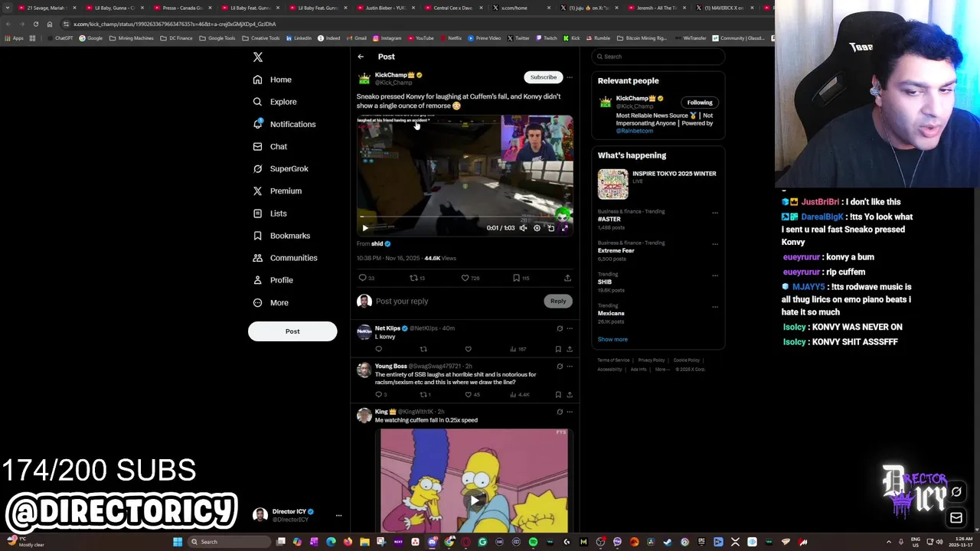Screen dimensions: 980x551
Task: Unmute the video's speaker icon
Action: (524, 227)
